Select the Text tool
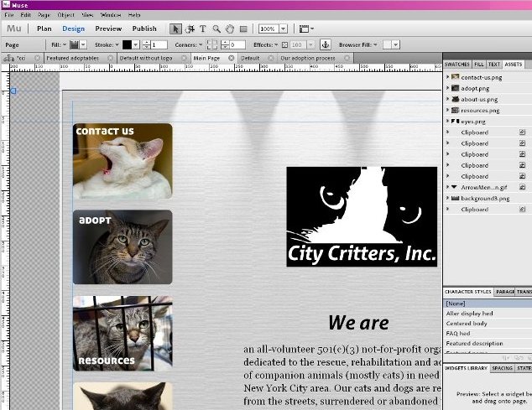This screenshot has height=410, width=532. (x=202, y=29)
